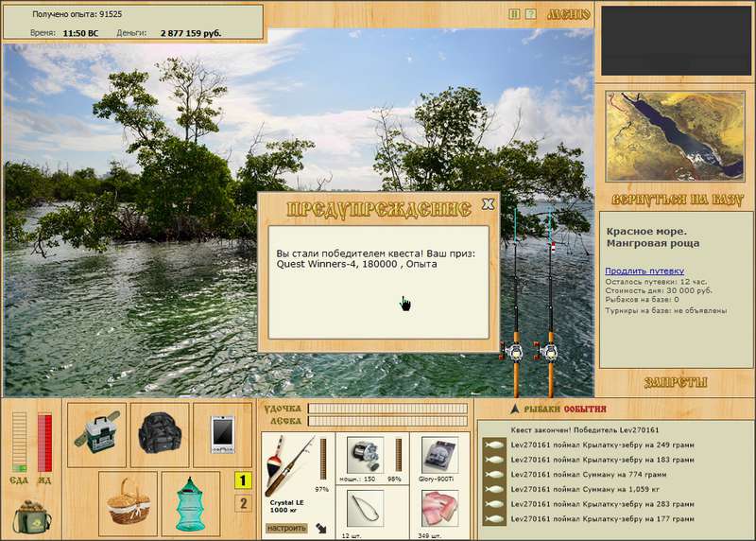The height and width of the screenshot is (541, 756).
Task: Click 'Красное море. Мангровая роща' title
Action: 653,237
